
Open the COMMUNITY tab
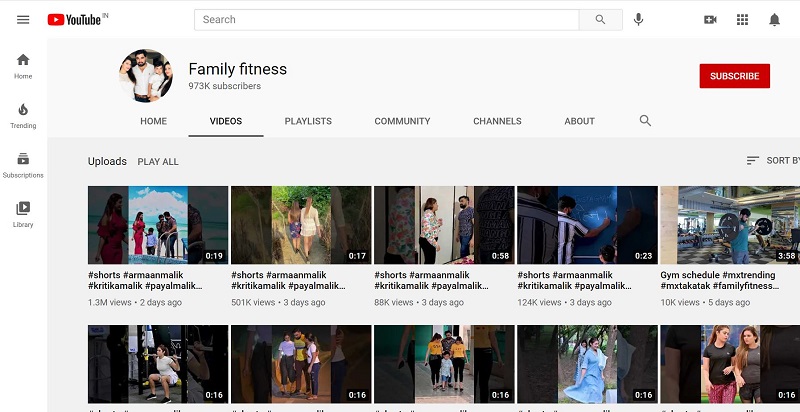403,121
